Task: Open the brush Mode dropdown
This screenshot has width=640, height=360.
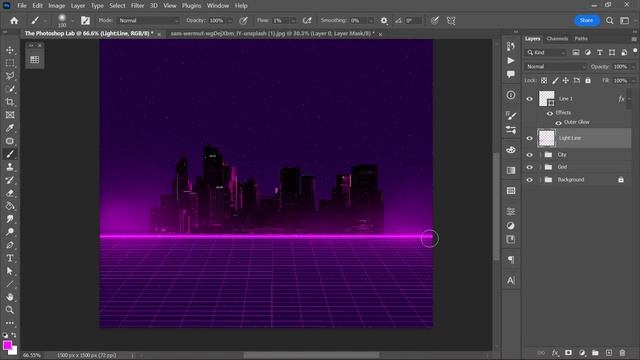Action: [x=149, y=20]
